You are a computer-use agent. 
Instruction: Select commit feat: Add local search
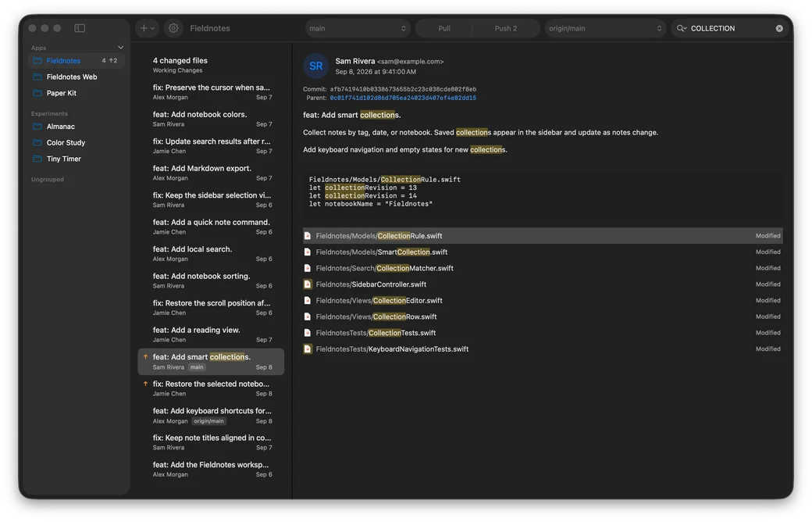(212, 253)
